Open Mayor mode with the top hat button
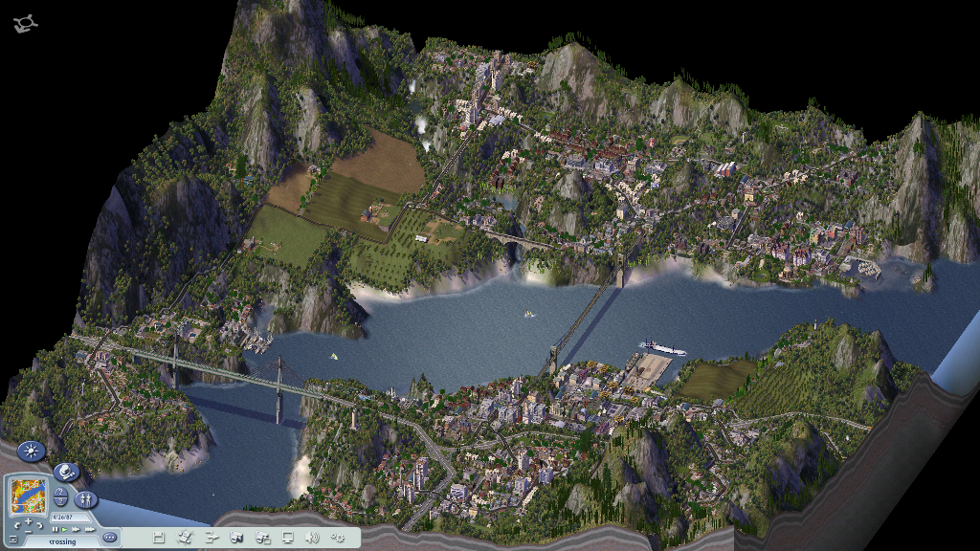980x551 pixels. (66, 472)
